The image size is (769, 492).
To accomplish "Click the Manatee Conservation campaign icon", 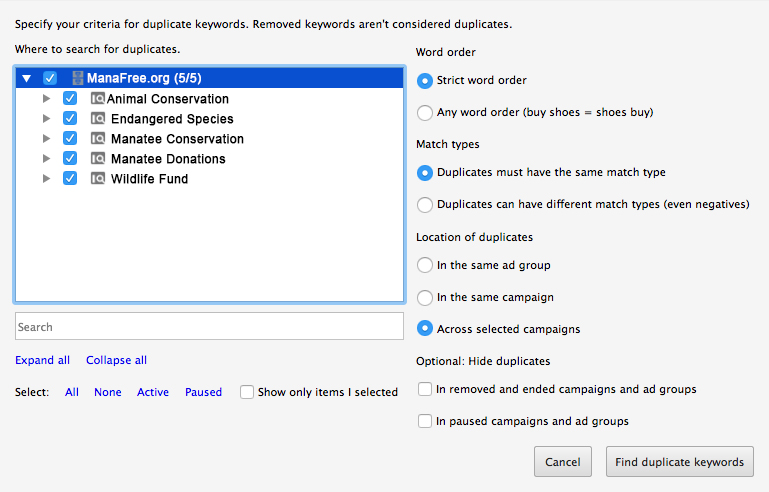I will [98, 139].
